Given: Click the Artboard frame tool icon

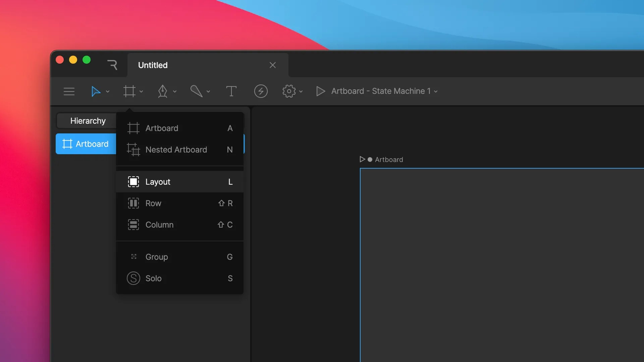Looking at the screenshot, I should tap(129, 91).
